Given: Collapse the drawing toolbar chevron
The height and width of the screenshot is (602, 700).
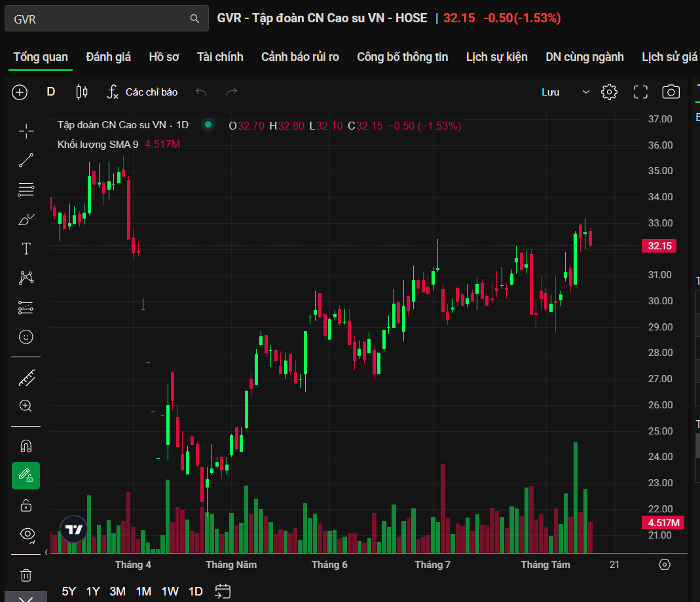Looking at the screenshot, I should 26,598.
